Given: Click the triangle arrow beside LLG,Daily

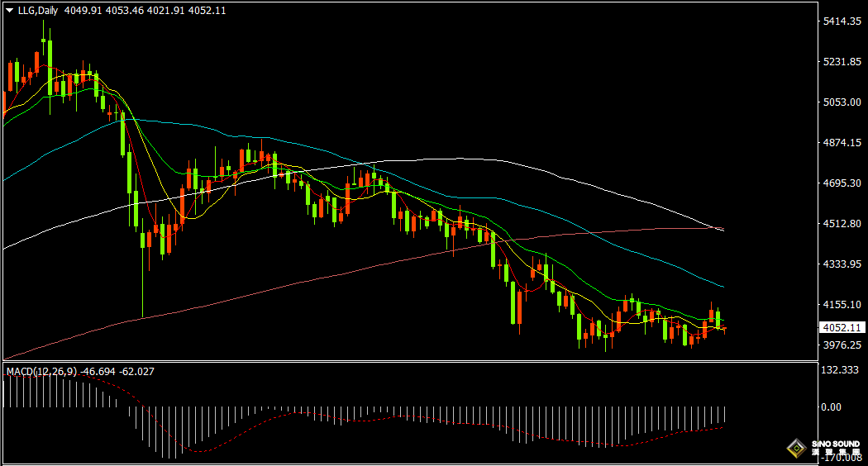Looking at the screenshot, I should point(9,11).
